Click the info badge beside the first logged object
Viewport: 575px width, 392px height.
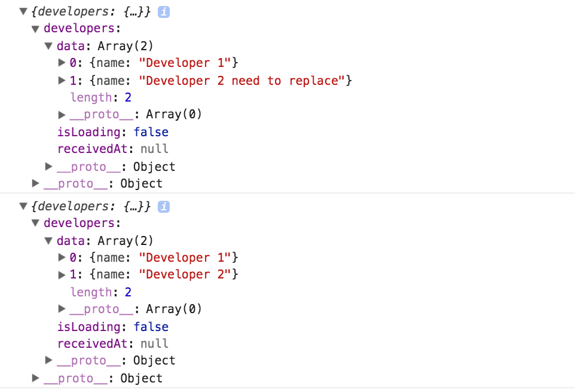pyautogui.click(x=163, y=11)
